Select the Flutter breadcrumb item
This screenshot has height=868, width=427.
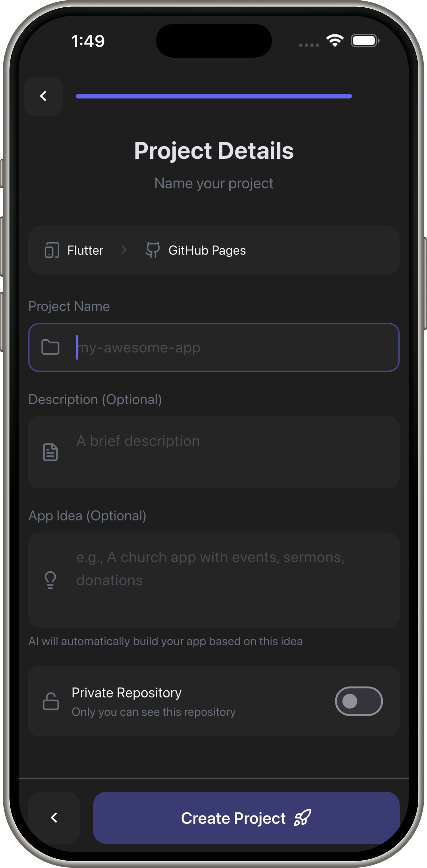click(74, 250)
